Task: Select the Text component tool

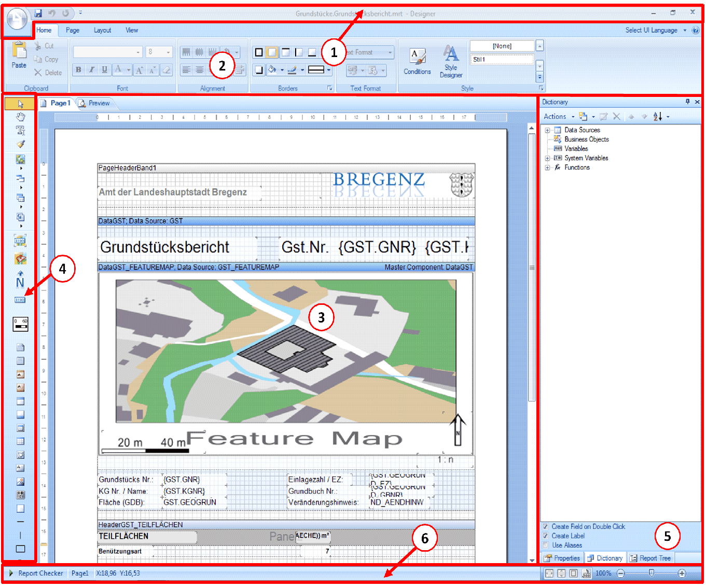Action: click(x=20, y=130)
